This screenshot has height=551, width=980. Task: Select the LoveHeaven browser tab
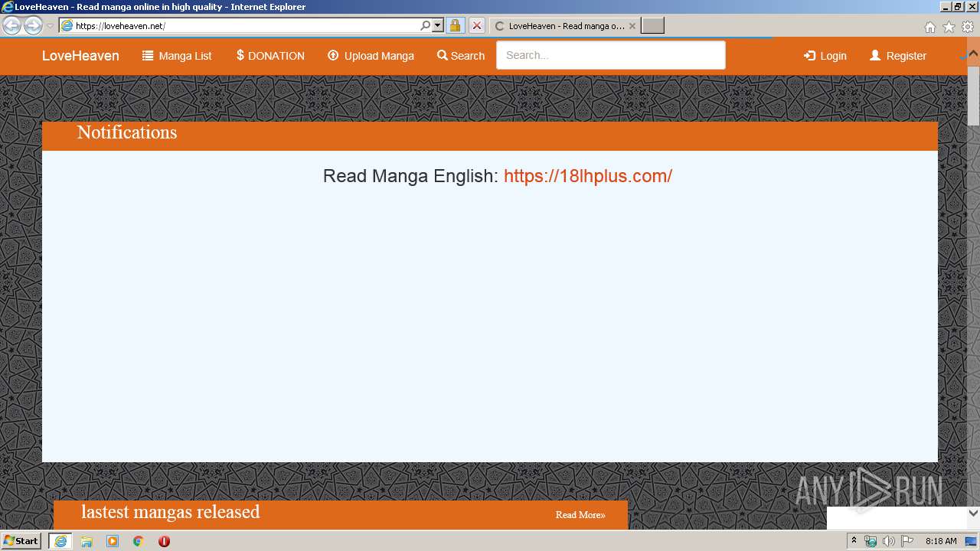(565, 25)
